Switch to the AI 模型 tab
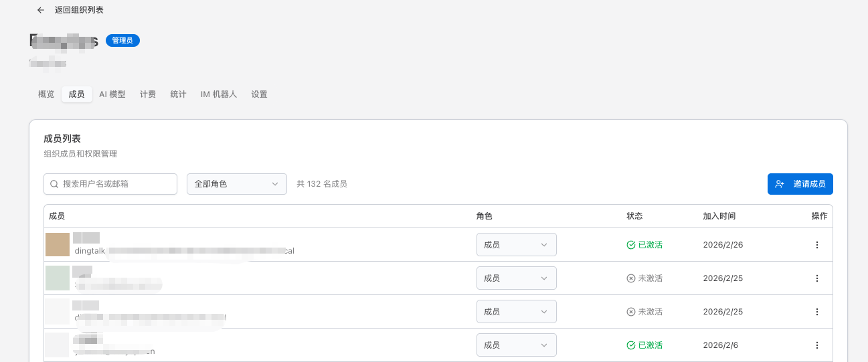The image size is (868, 362). 112,94
